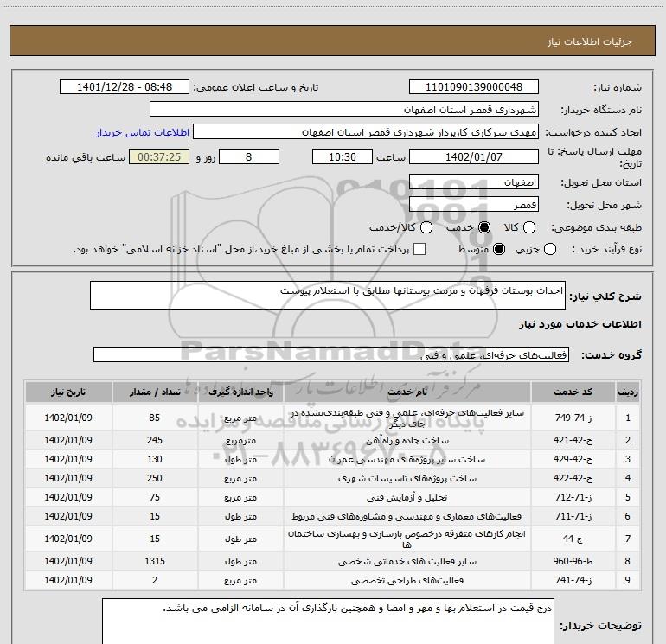Click the buyer notes text area
Image resolution: width=666 pixels, height=644 pixels.
tap(328, 621)
